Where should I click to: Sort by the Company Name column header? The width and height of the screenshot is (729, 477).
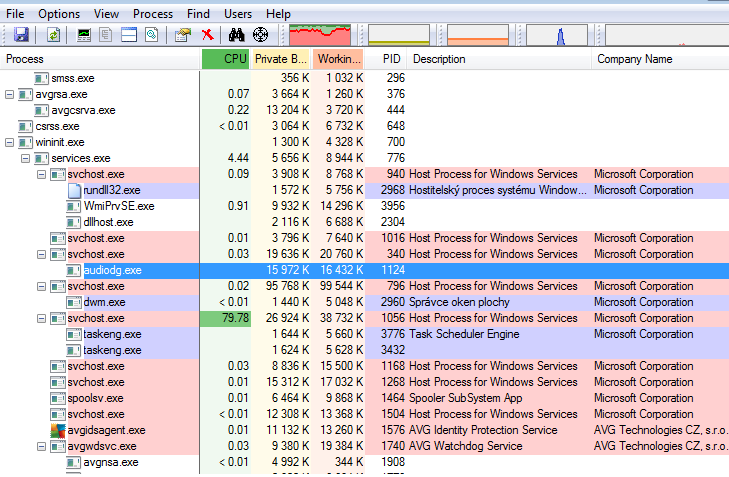(x=634, y=60)
